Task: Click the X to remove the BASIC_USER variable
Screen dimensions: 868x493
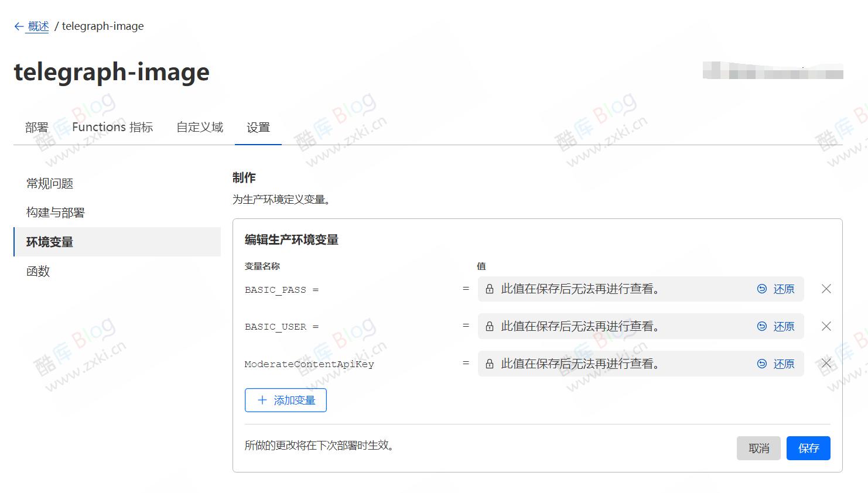Action: (x=826, y=326)
